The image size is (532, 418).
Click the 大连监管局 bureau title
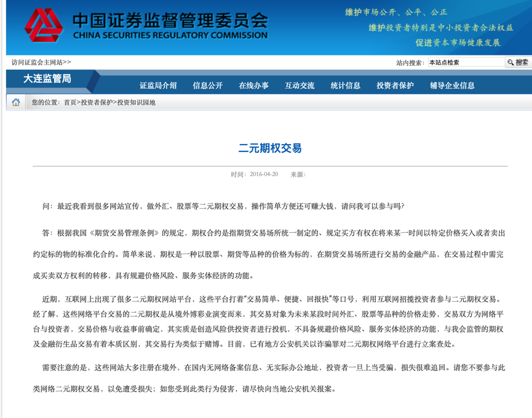tap(47, 79)
